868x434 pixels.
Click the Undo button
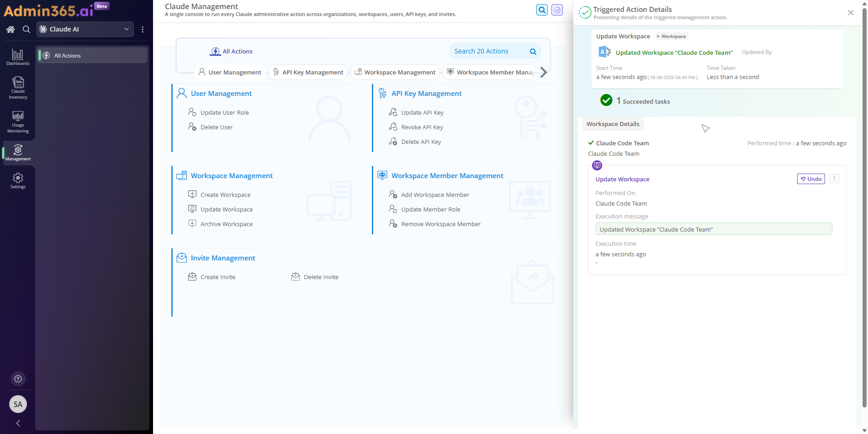[811, 179]
